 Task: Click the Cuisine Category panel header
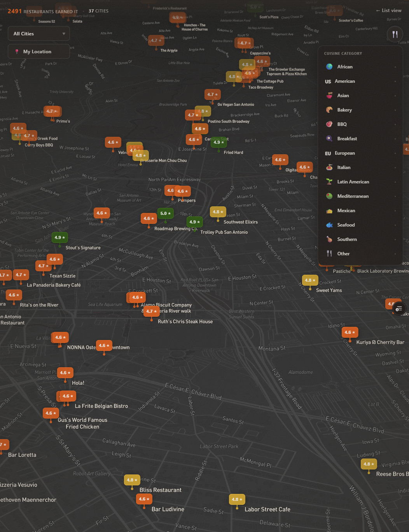(343, 54)
